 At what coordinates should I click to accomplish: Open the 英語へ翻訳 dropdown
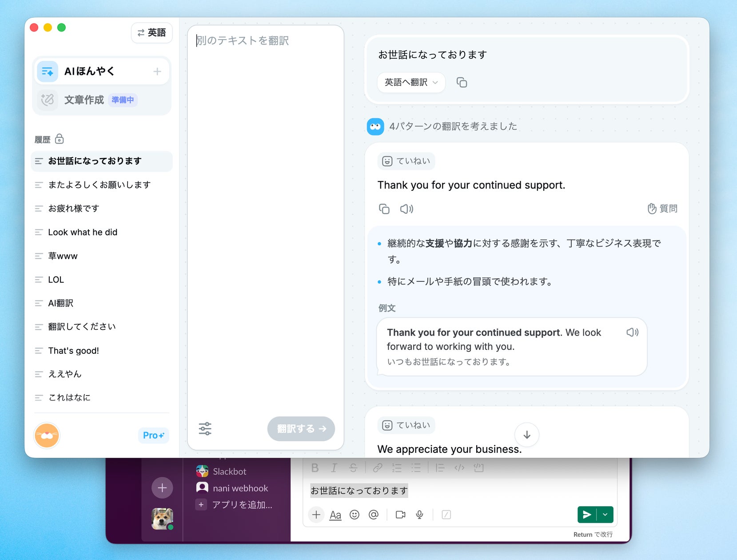point(410,82)
